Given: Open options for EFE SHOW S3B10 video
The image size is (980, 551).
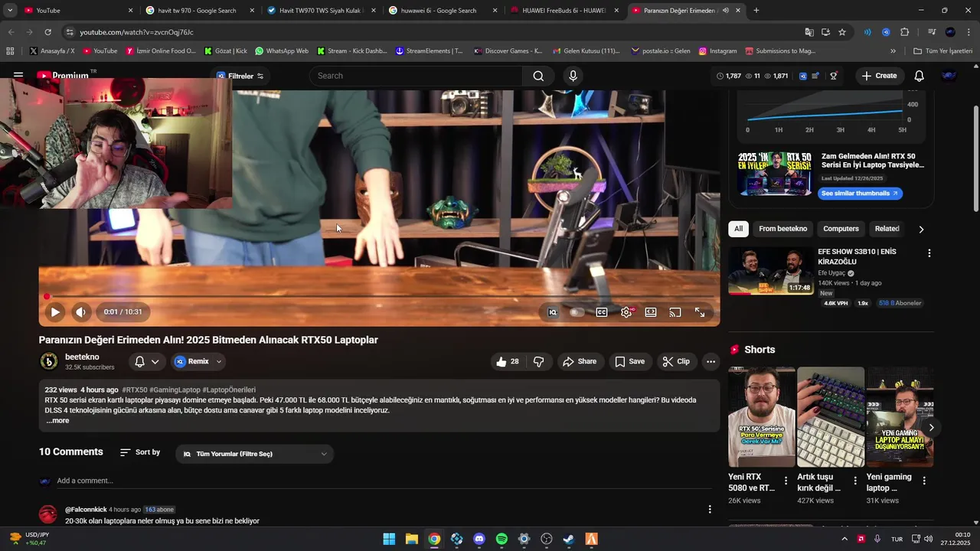Looking at the screenshot, I should coord(929,253).
